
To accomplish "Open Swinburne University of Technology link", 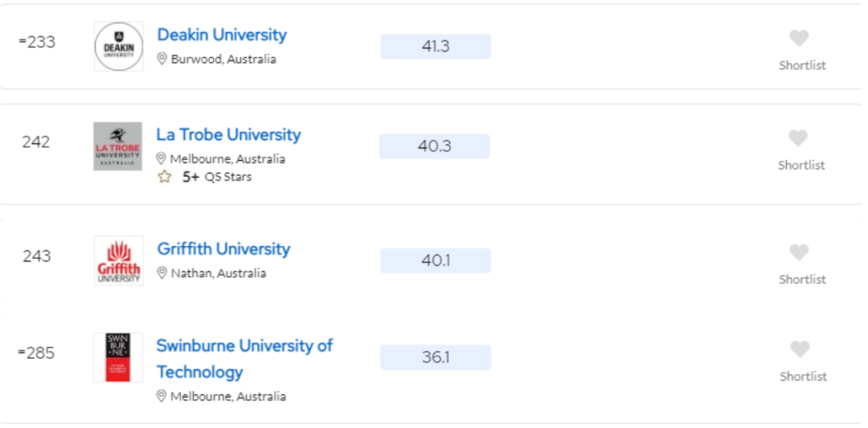I will click(x=244, y=347).
